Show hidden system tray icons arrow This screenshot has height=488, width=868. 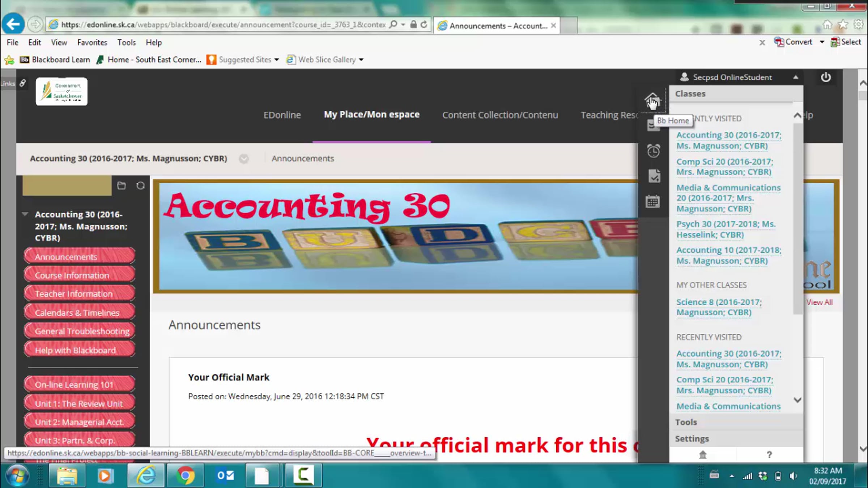pyautogui.click(x=732, y=476)
